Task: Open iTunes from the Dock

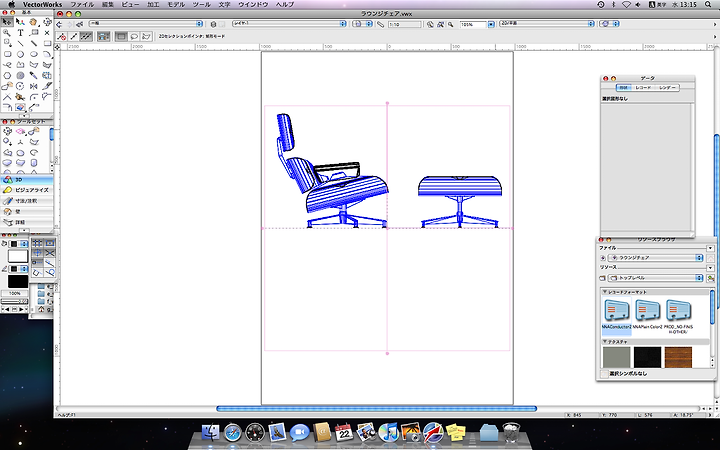Action: tap(388, 433)
